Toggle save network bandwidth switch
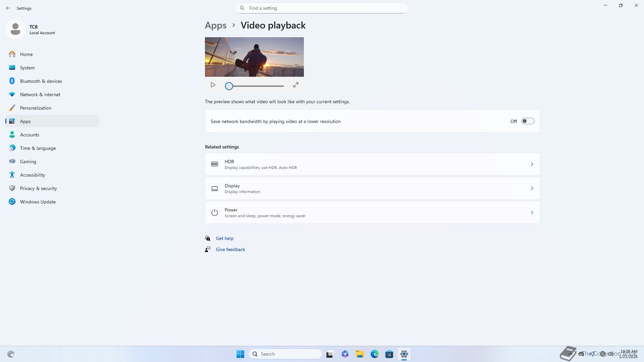Viewport: 644px width, 362px height. tap(528, 121)
